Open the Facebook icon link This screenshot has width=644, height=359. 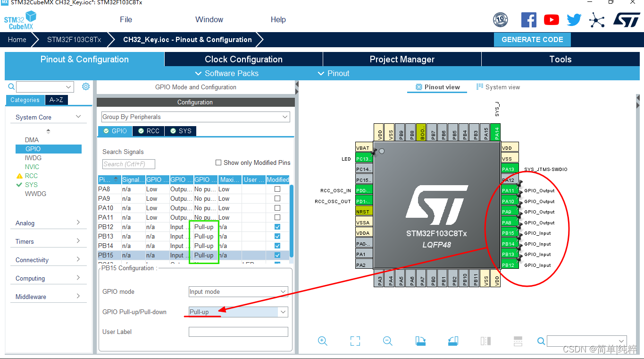(529, 19)
